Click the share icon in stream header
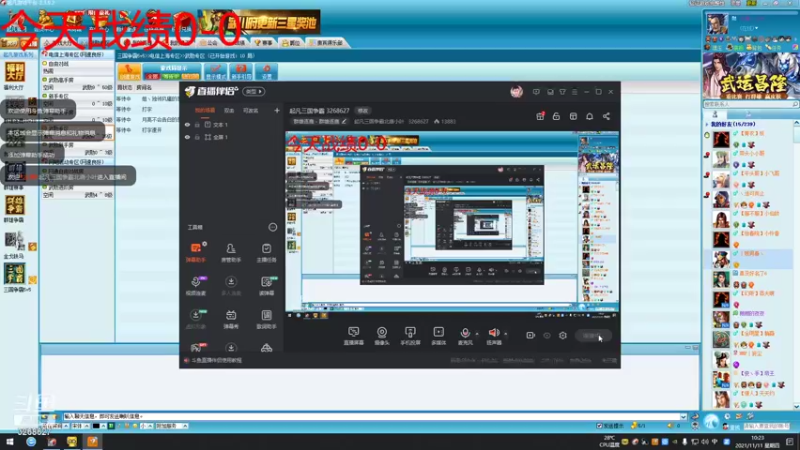 click(606, 116)
